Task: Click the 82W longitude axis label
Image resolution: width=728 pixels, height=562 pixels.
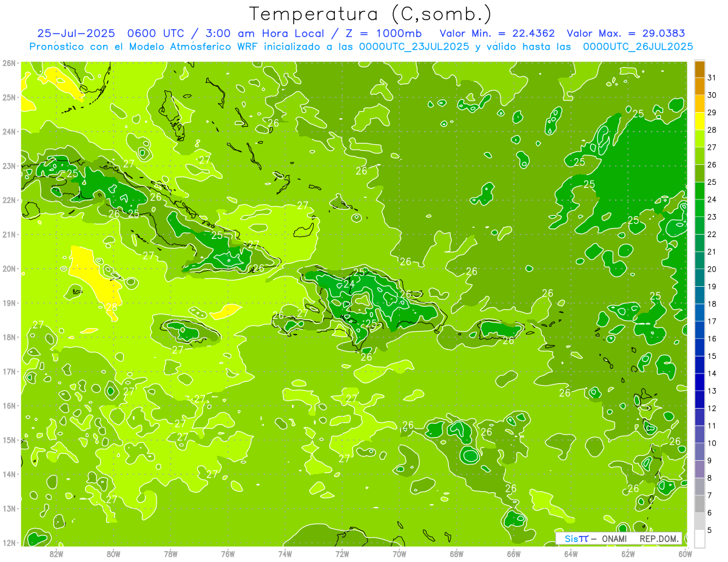Action: click(x=56, y=554)
